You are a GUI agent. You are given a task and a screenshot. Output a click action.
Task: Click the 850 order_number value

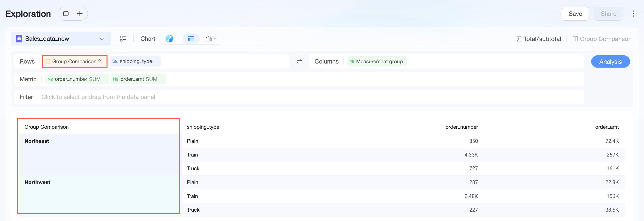473,141
